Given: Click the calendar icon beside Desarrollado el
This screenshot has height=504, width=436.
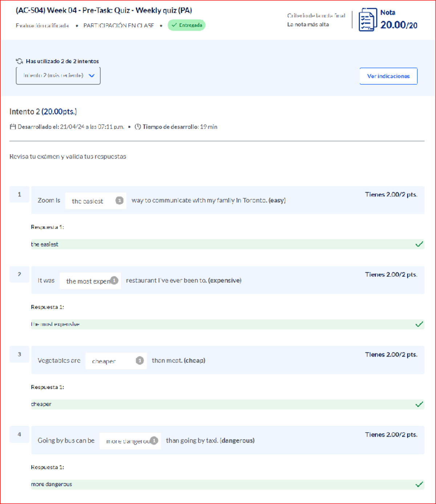Looking at the screenshot, I should [13, 127].
